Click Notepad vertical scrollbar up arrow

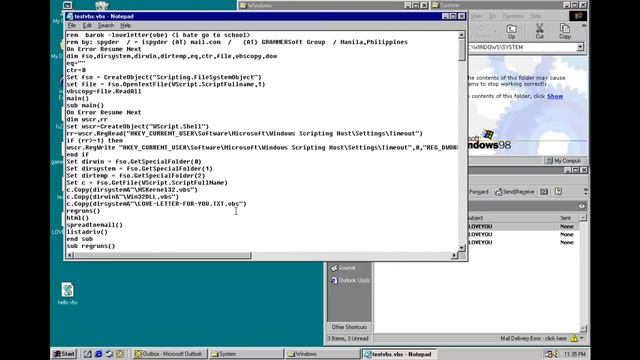(x=462, y=35)
